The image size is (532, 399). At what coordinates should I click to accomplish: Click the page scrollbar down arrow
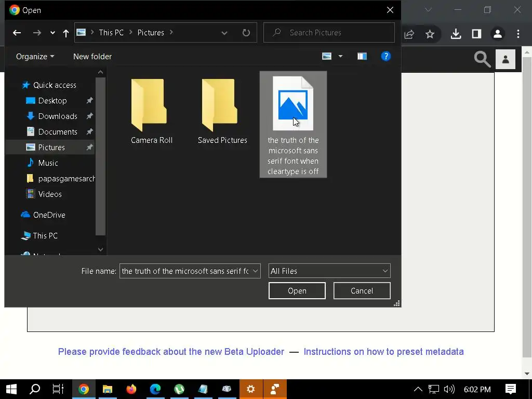pyautogui.click(x=527, y=374)
